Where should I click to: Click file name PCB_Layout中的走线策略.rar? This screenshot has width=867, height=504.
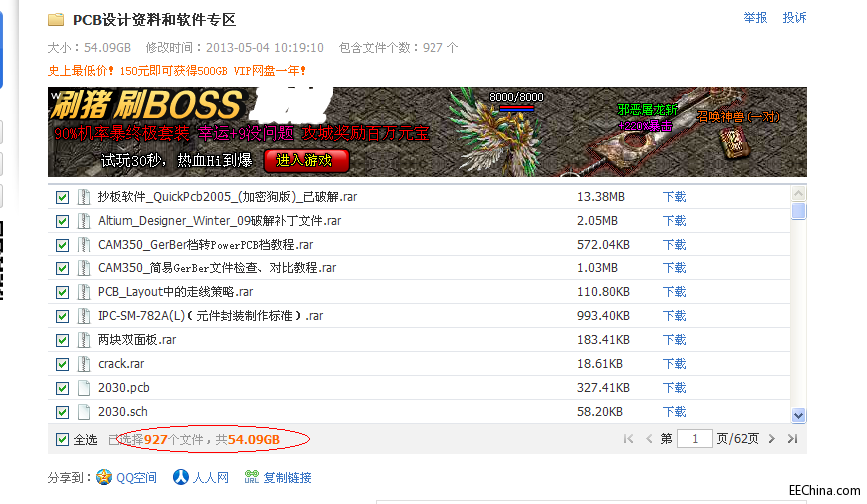pos(175,292)
